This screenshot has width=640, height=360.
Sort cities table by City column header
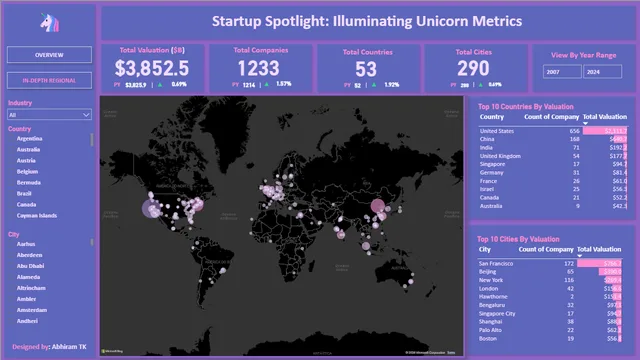click(x=484, y=249)
